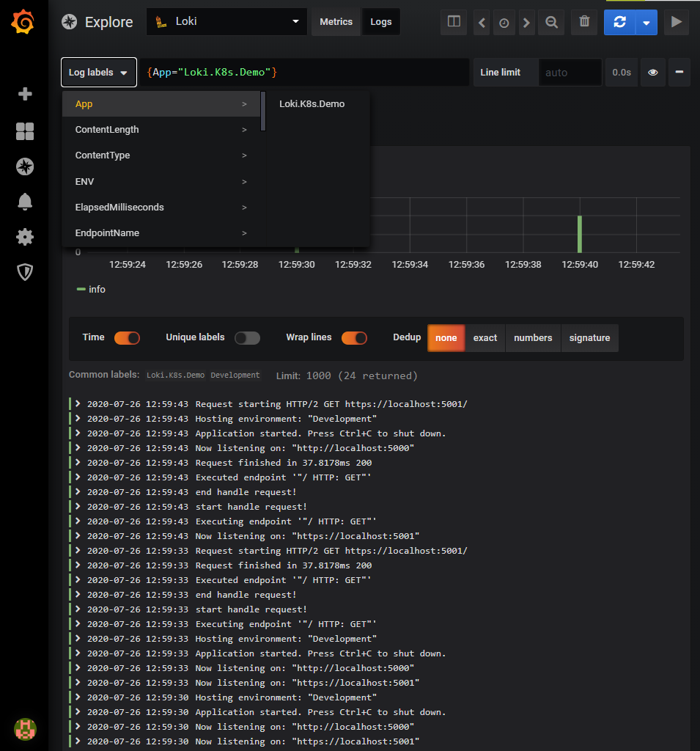Open the run query interval dropdown arrow

point(646,22)
